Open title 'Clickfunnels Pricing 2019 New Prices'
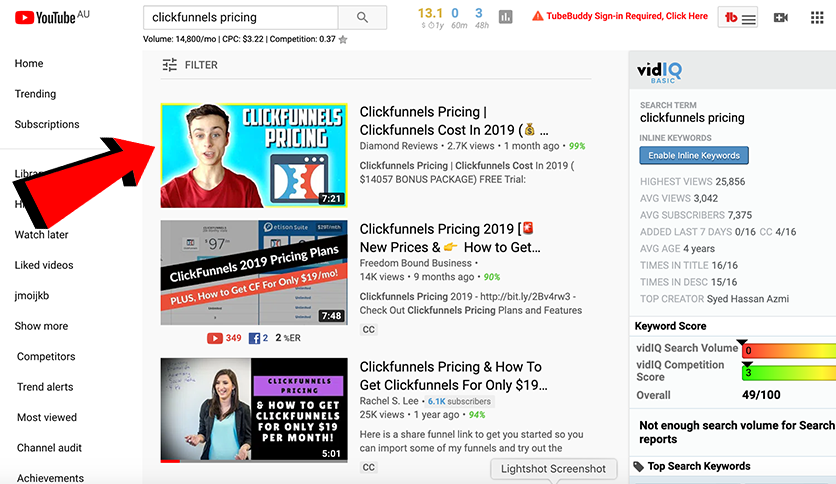Screen dimensions: 836x484 click(x=450, y=238)
